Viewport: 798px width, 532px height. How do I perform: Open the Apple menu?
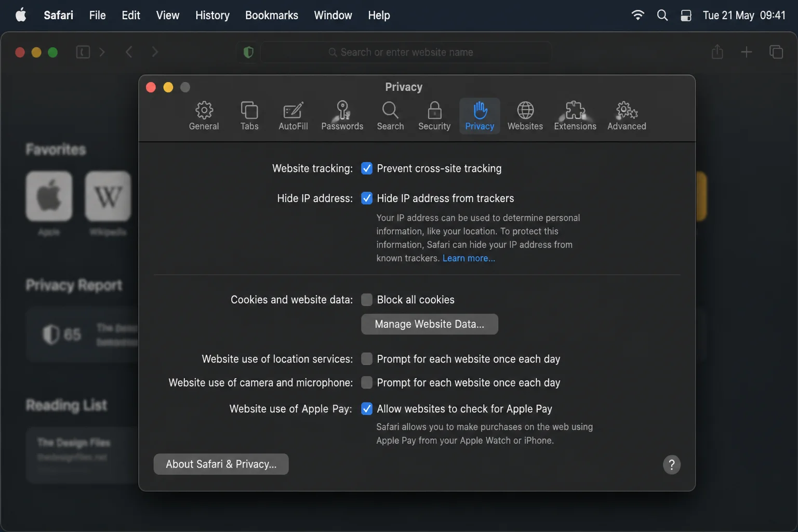click(21, 15)
